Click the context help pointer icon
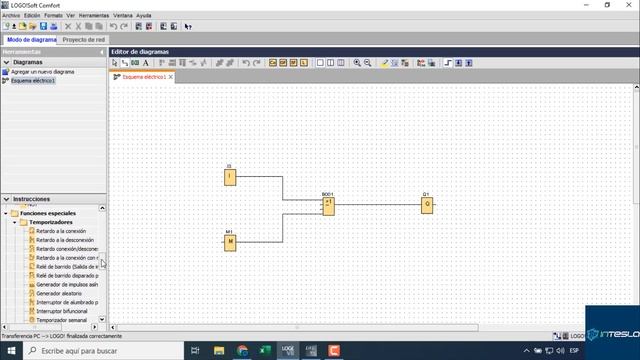Viewport: 640px width, 360px height. pyautogui.click(x=188, y=27)
